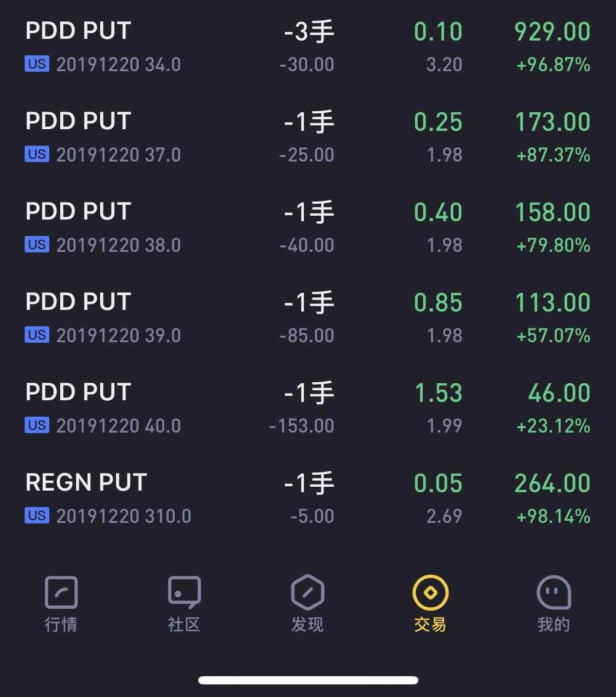This screenshot has height=697, width=616.
Task: Open PDD PUT 20191220 34.0 position
Action: point(308,47)
